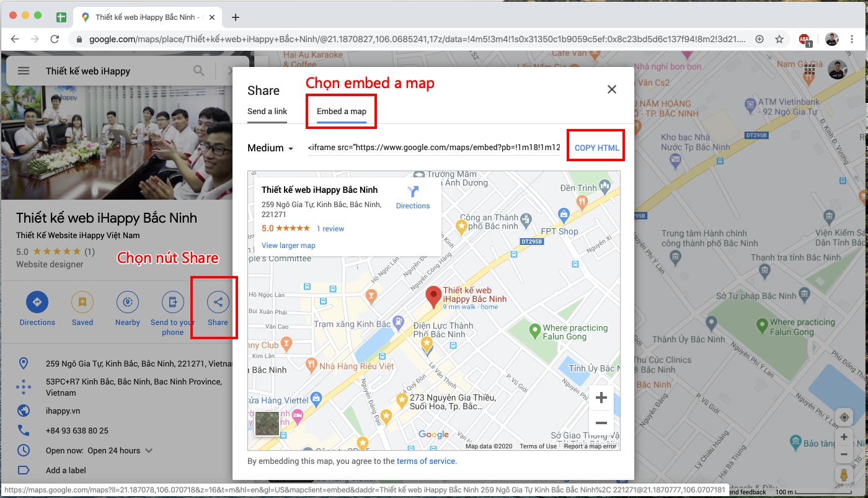Zoom out on the embedded map preview
868x498 pixels.
601,423
